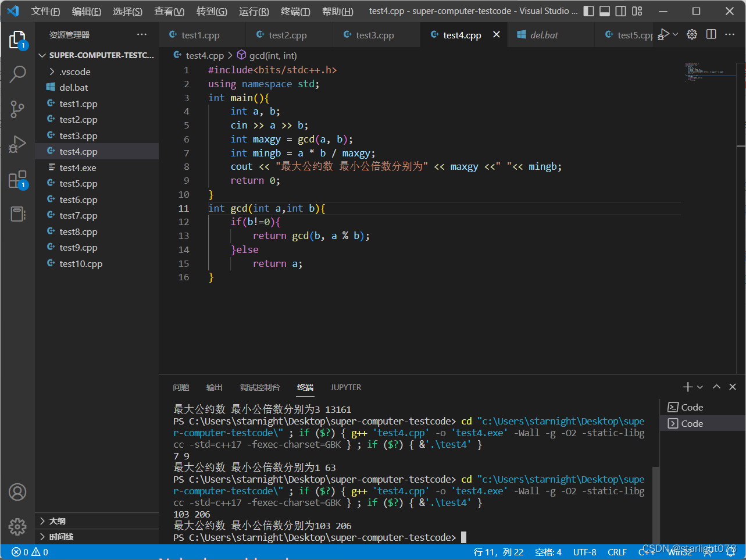Image resolution: width=746 pixels, height=560 pixels.
Task: Open the Manage gear in activity bar
Action: [x=17, y=527]
